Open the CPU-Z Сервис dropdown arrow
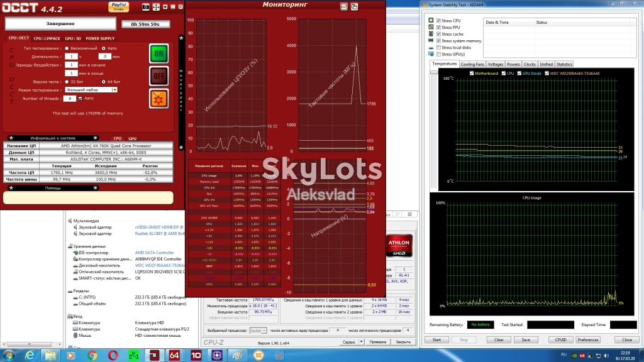Viewport: 644px width, 362px height. click(x=362, y=342)
